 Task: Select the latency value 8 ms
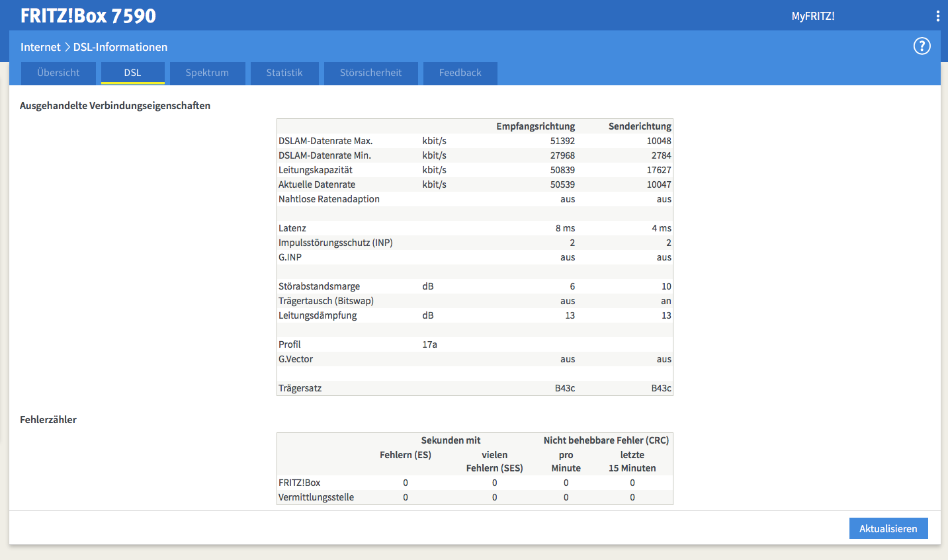(x=565, y=228)
